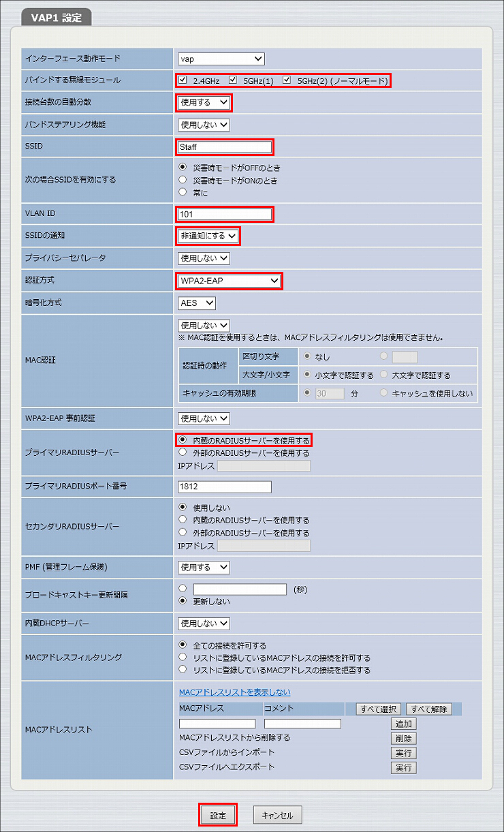Open the 接続台数の自動分散 dropdown

[204, 103]
